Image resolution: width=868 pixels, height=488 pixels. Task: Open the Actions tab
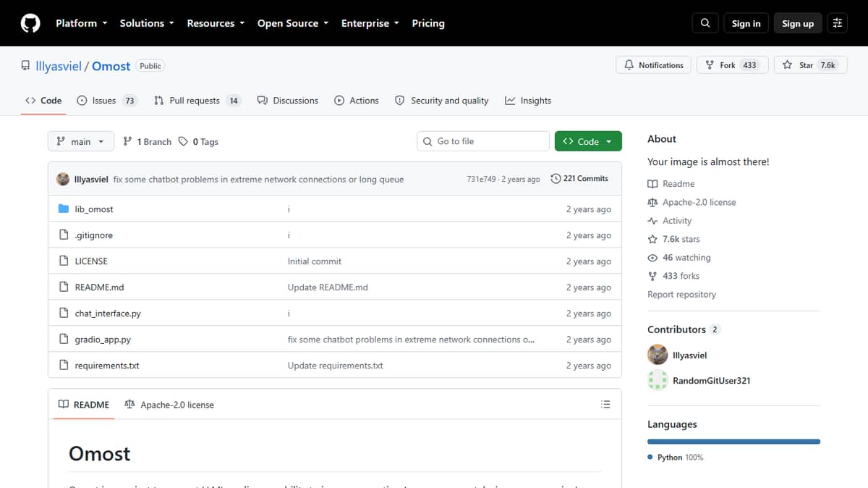356,101
